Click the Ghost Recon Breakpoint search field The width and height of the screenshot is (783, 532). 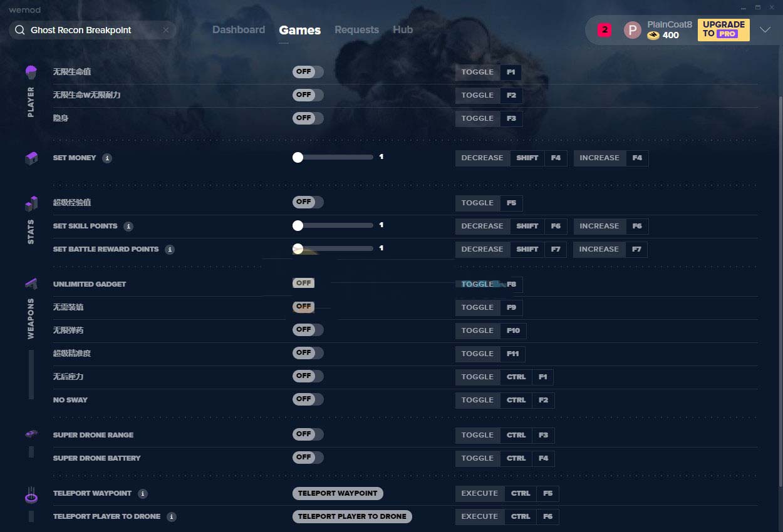[93, 30]
